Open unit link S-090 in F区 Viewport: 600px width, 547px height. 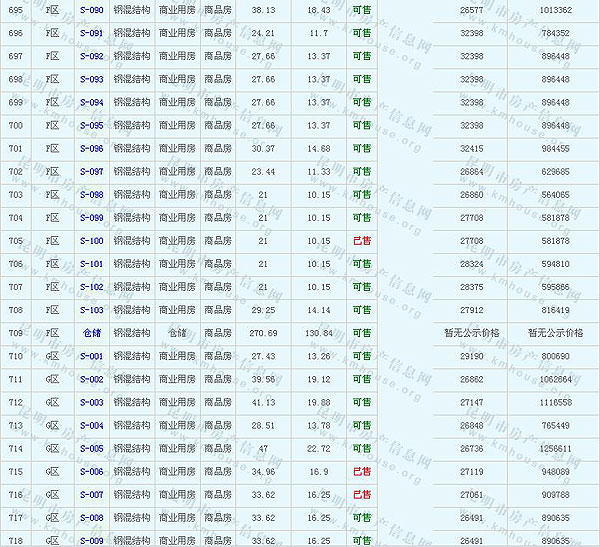tap(91, 10)
